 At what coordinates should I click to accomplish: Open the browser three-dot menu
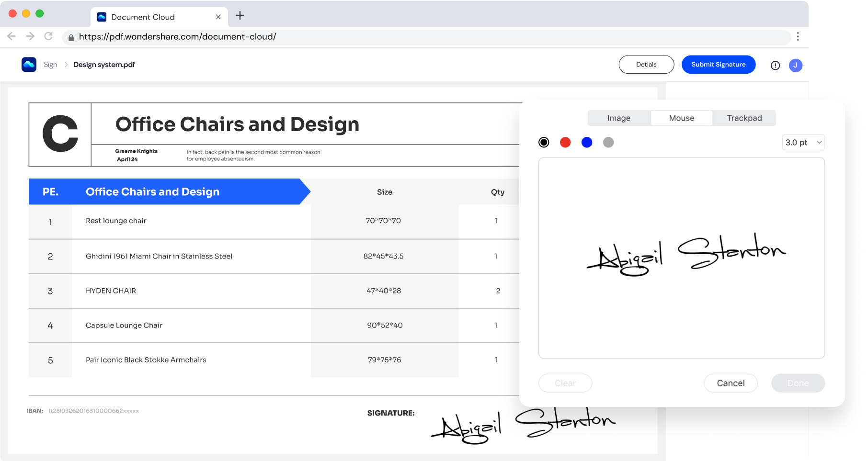[798, 36]
